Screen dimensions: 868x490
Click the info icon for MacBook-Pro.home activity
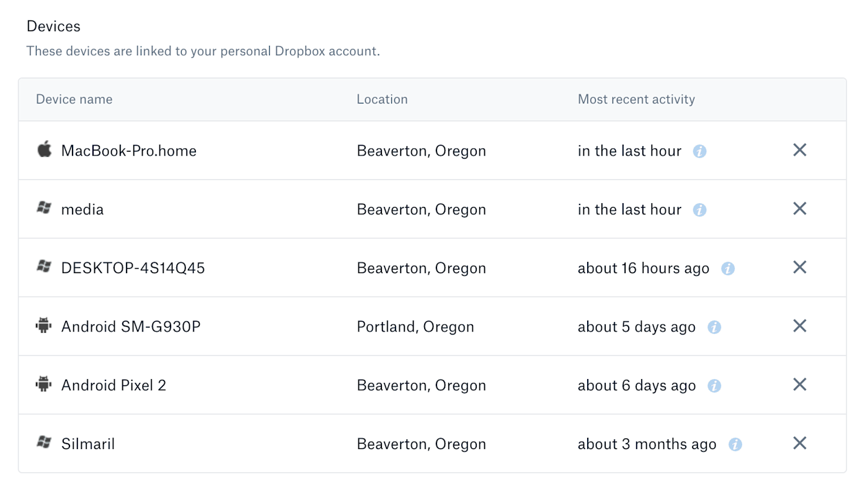699,151
